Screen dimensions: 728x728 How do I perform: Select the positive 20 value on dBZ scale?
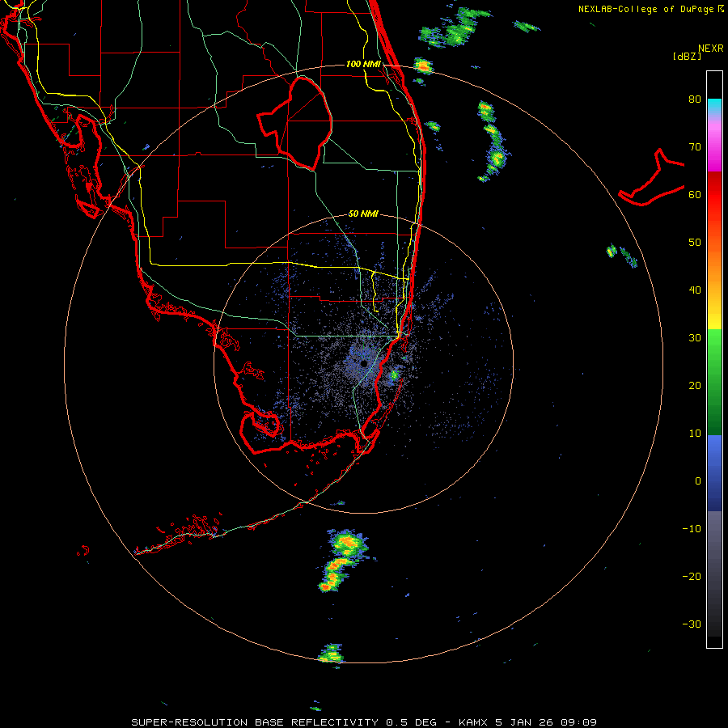tap(695, 386)
